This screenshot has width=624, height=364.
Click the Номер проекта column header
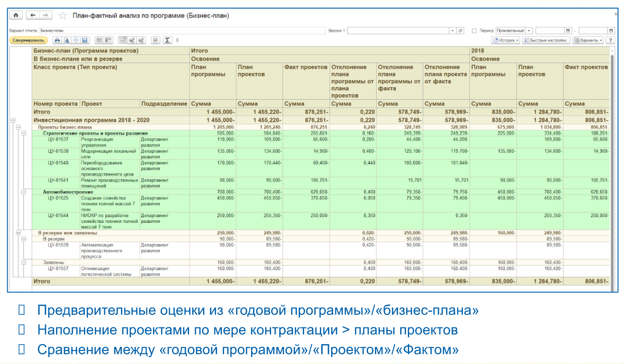pos(56,103)
